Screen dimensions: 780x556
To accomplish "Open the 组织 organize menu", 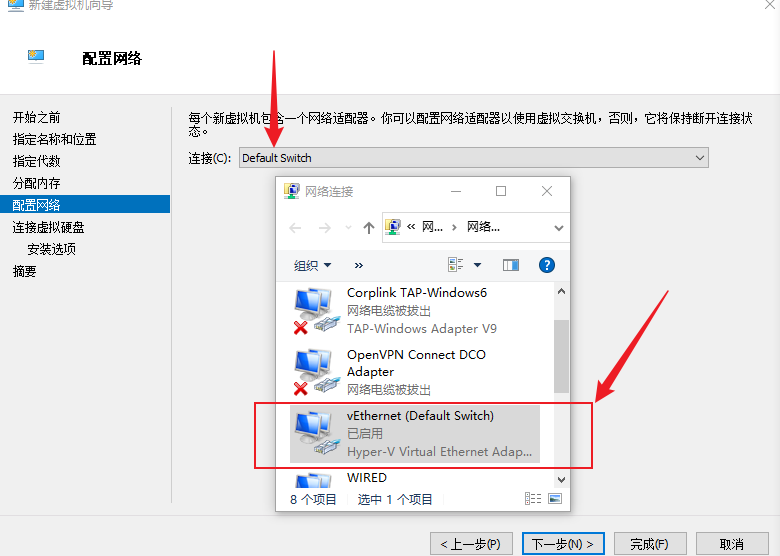I will point(312,265).
